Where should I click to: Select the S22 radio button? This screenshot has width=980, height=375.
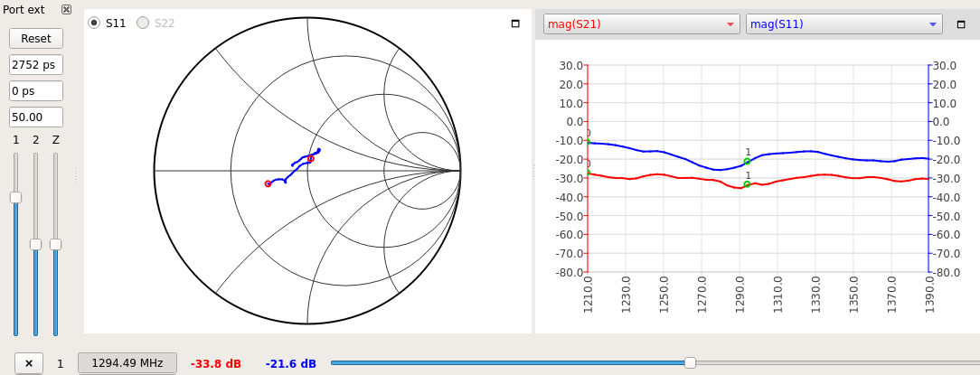pos(143,23)
